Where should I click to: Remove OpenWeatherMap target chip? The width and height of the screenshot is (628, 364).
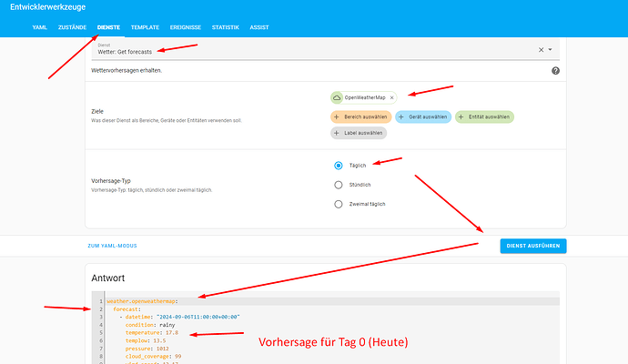pos(391,97)
